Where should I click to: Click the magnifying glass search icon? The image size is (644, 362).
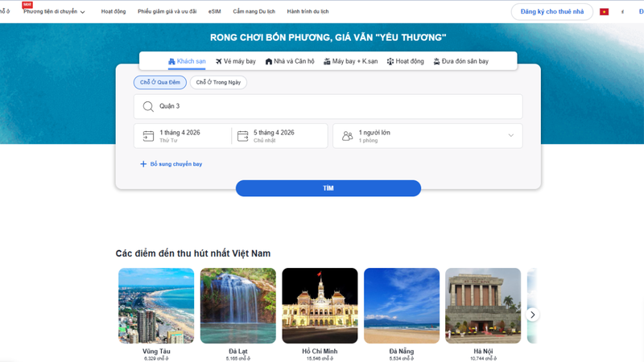[148, 107]
